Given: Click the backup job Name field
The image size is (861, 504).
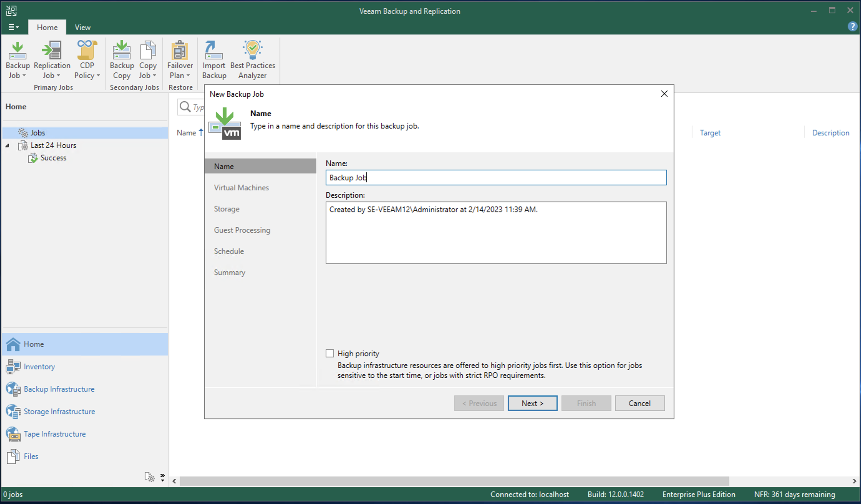Looking at the screenshot, I should 496,178.
